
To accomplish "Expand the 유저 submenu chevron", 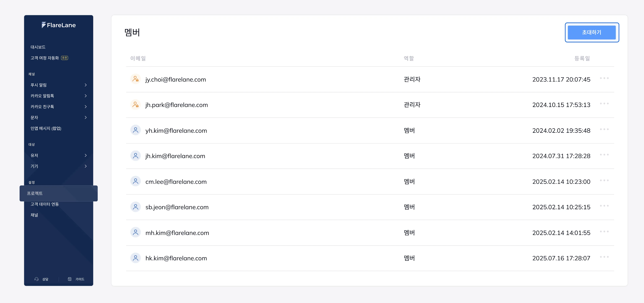I will tap(86, 155).
